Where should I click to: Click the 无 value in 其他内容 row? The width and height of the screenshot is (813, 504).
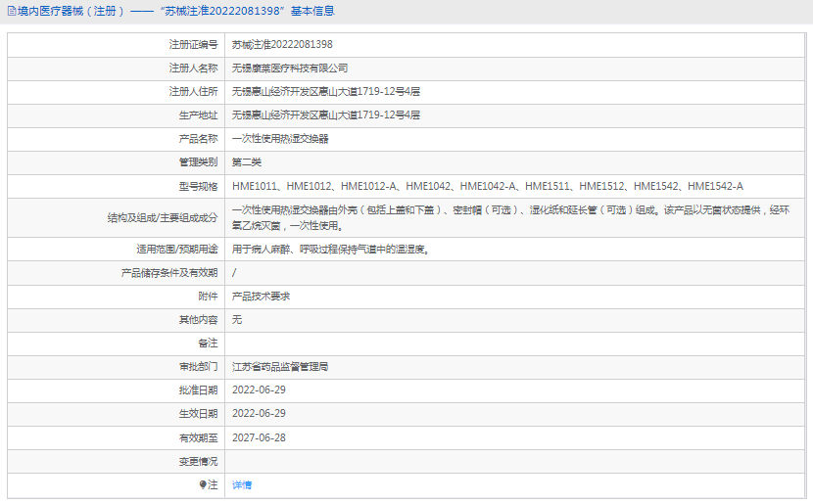pyautogui.click(x=236, y=320)
